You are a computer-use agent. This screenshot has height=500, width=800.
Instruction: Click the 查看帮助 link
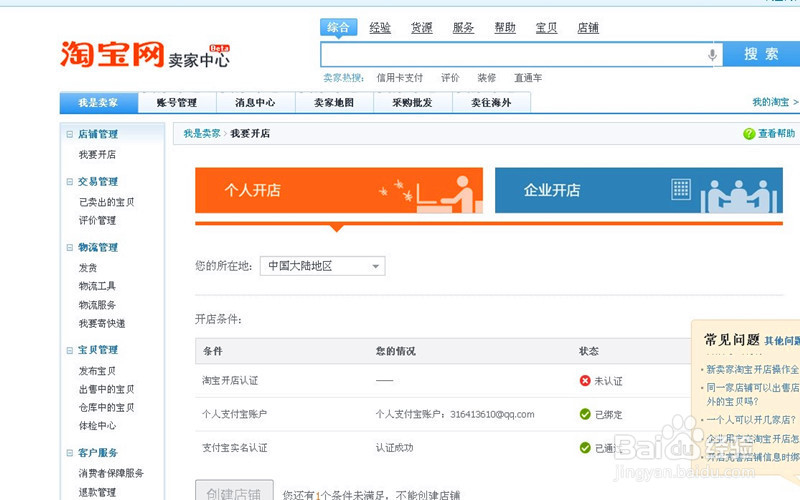click(x=776, y=134)
